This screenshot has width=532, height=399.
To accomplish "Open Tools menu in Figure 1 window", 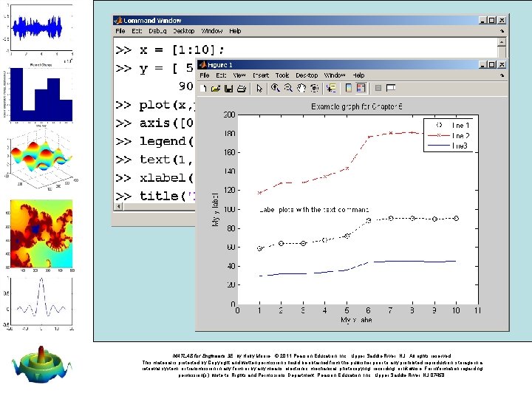I will pos(282,75).
